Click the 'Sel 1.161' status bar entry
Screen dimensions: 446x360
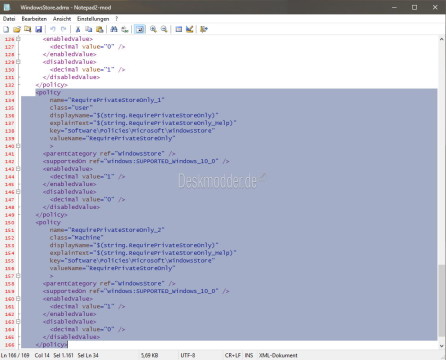pyautogui.click(x=63, y=355)
